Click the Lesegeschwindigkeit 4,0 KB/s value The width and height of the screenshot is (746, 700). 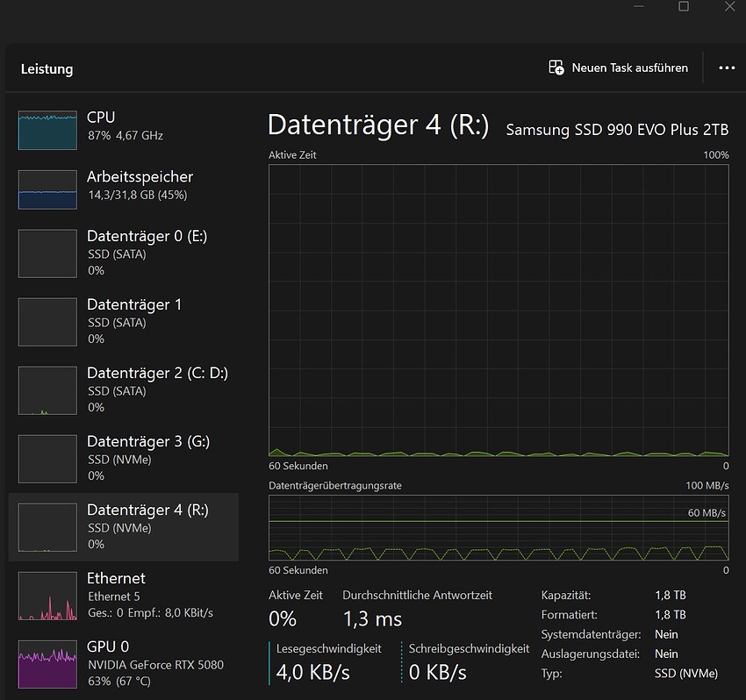tap(313, 673)
